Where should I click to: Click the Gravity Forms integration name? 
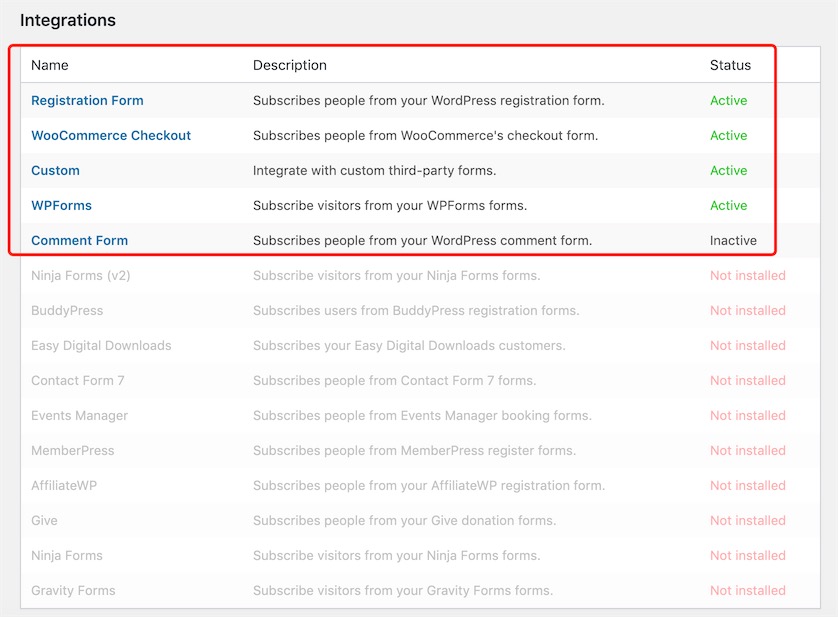pos(73,591)
